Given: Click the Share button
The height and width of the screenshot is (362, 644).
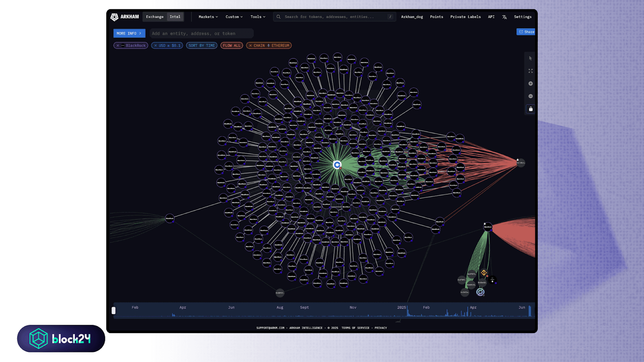Looking at the screenshot, I should pos(526,32).
